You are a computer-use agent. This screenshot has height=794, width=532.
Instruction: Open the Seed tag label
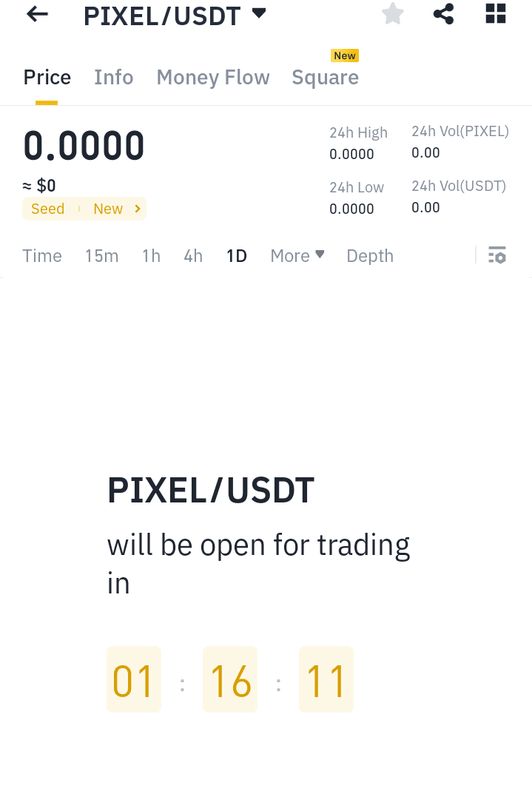(47, 209)
